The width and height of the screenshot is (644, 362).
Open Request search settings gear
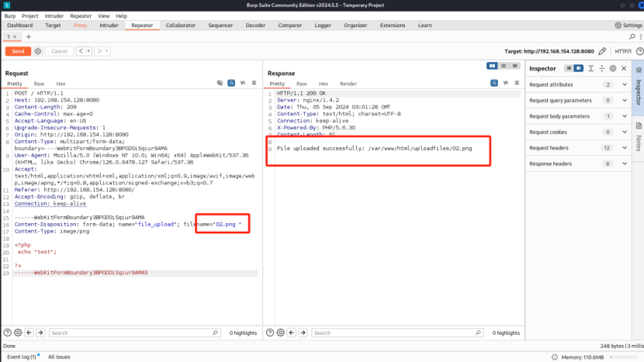pyautogui.click(x=18, y=333)
